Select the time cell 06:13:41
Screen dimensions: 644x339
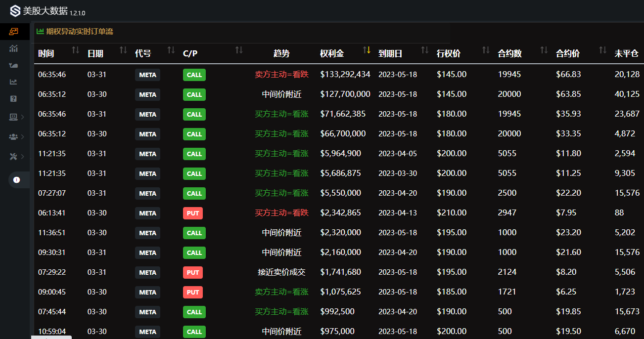52,213
